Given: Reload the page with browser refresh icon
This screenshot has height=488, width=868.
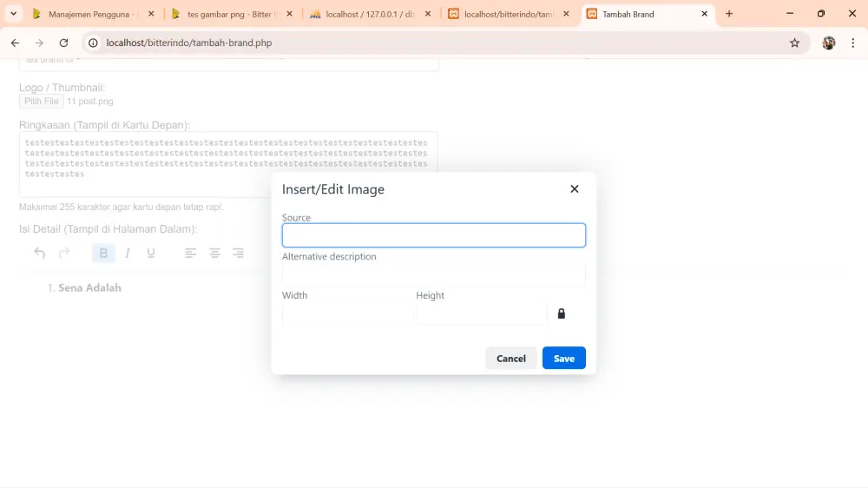Looking at the screenshot, I should click(x=63, y=43).
